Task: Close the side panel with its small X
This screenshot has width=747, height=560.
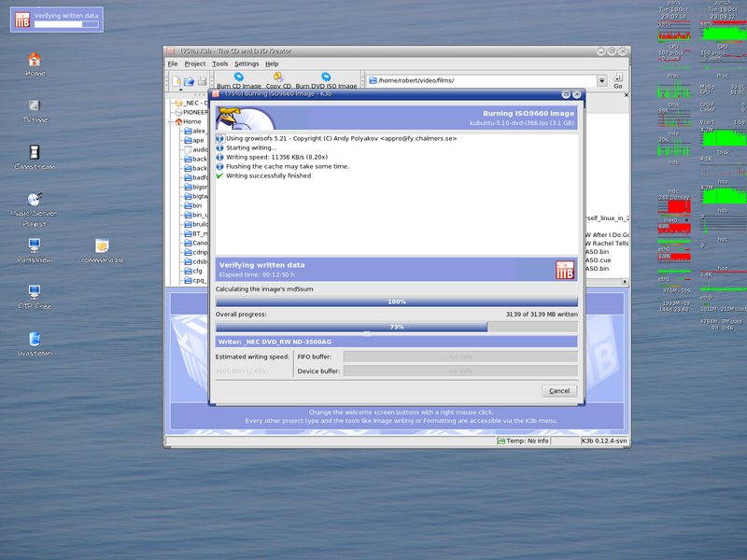Action: coord(627,95)
